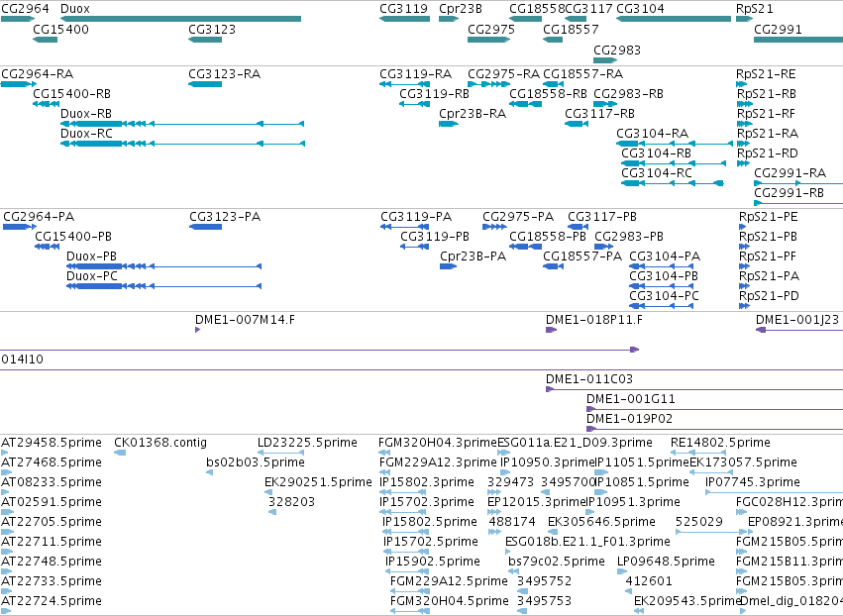Click protein CG3119-PB
Screen dimensions: 843x616
click(x=435, y=237)
